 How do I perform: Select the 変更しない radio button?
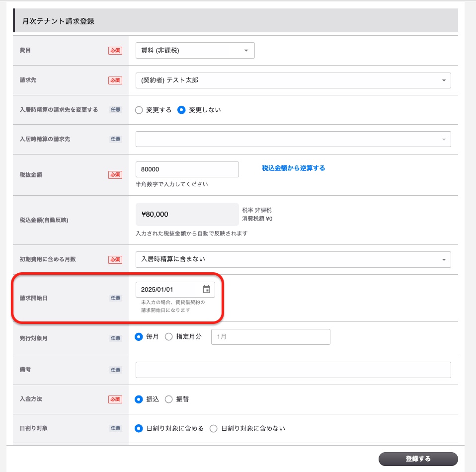pos(181,110)
